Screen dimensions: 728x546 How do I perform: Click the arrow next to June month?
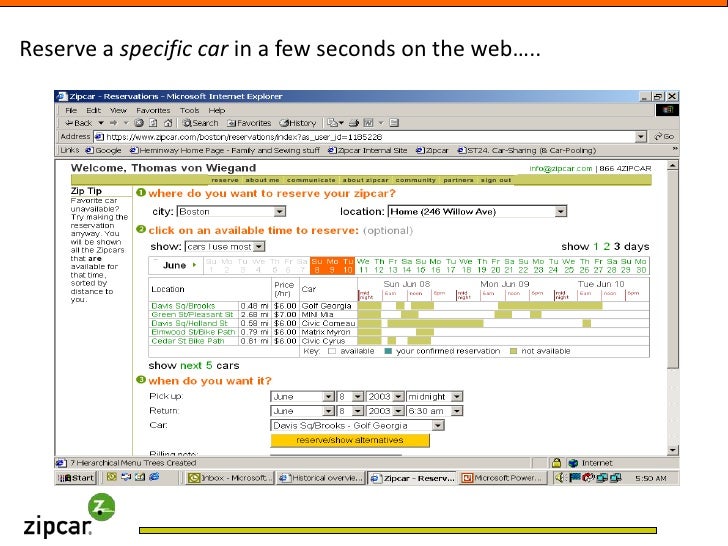[195, 265]
